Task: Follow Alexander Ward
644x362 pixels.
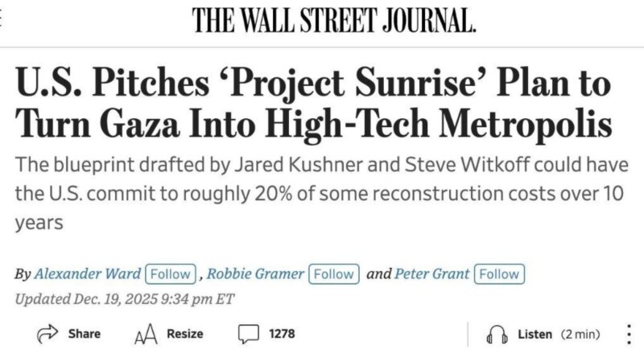Action: click(170, 274)
